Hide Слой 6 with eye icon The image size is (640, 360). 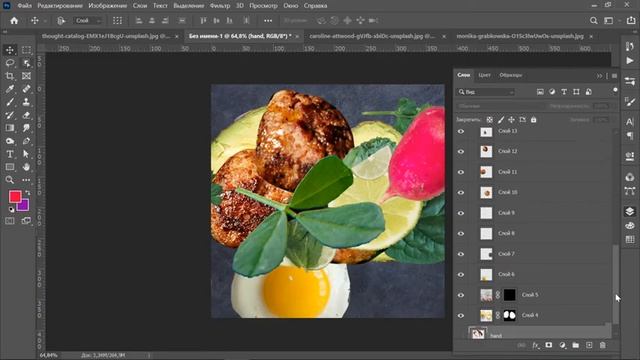coord(461,274)
